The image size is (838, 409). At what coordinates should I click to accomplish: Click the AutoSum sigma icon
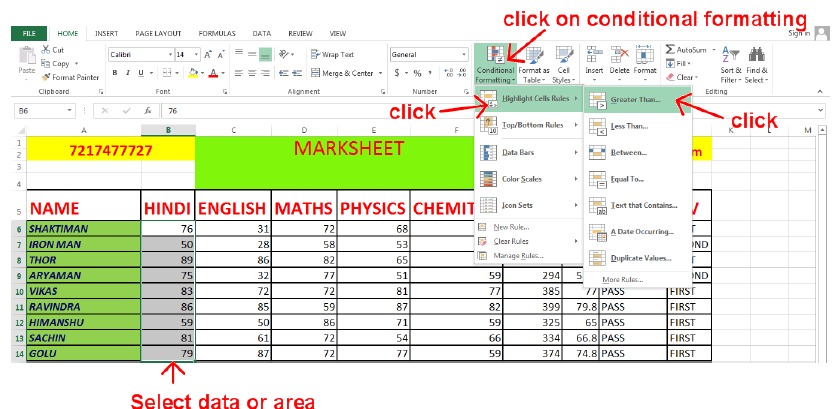pos(670,49)
